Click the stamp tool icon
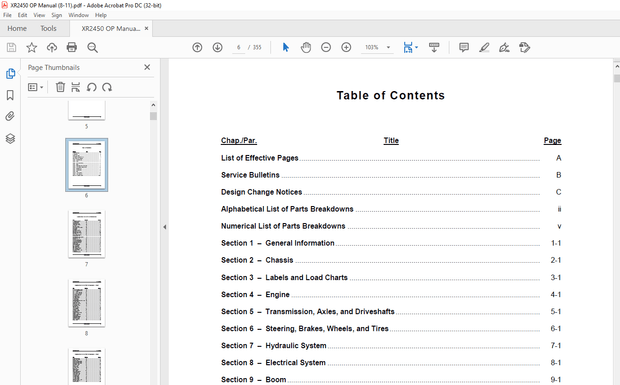 (524, 47)
